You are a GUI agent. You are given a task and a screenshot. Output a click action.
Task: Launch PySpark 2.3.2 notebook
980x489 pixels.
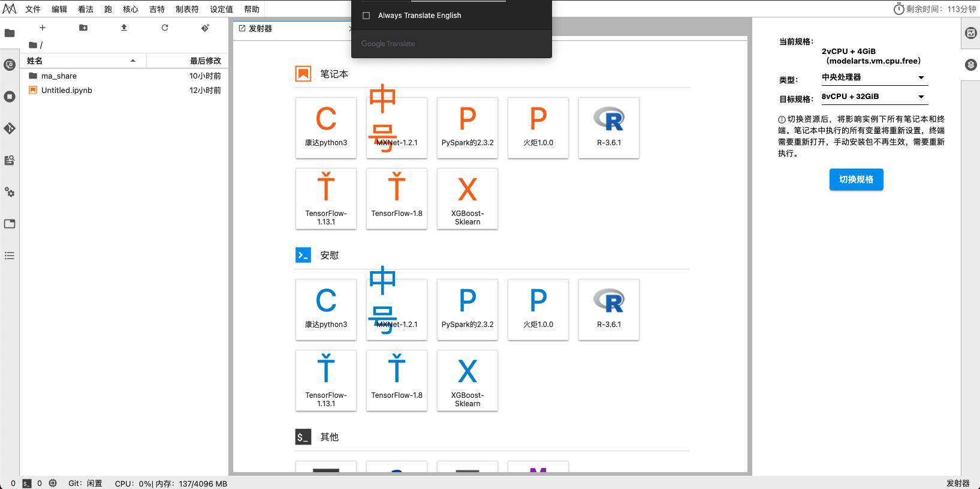(x=468, y=128)
